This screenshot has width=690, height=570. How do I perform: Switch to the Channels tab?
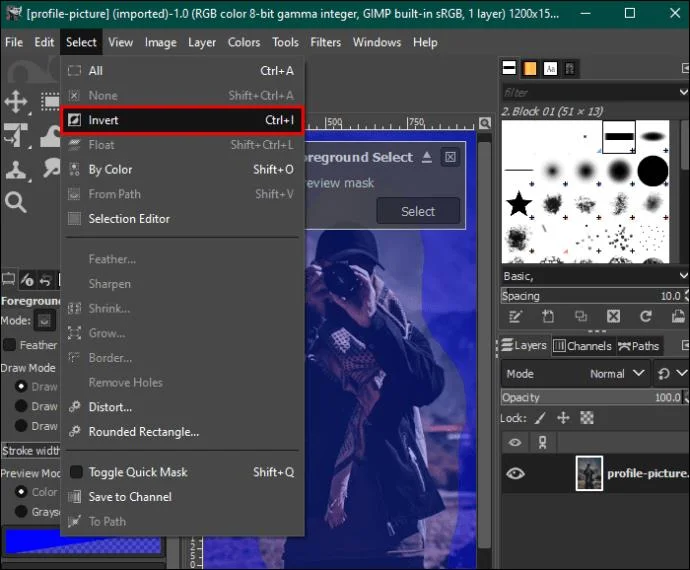[583, 346]
